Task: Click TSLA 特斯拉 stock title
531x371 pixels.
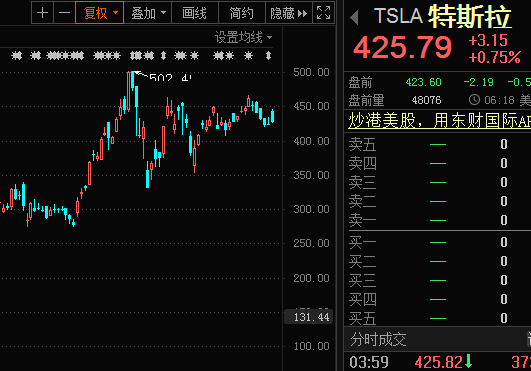Action: (x=443, y=16)
